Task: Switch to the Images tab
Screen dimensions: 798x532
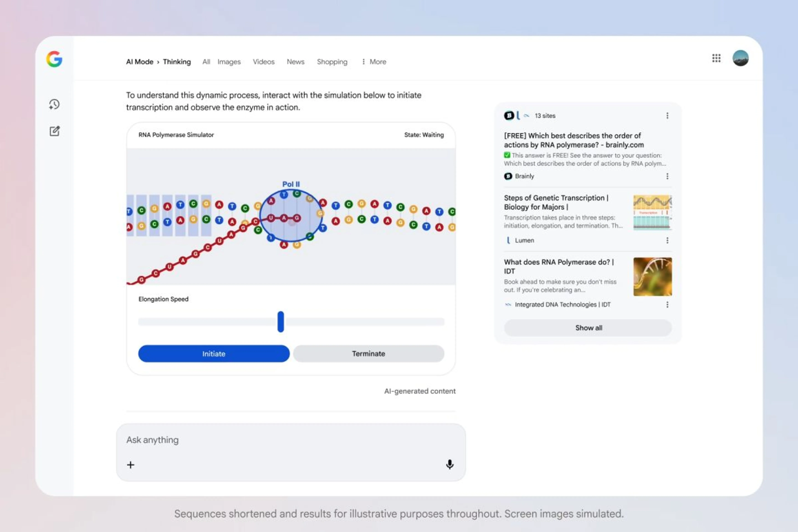Action: tap(229, 62)
